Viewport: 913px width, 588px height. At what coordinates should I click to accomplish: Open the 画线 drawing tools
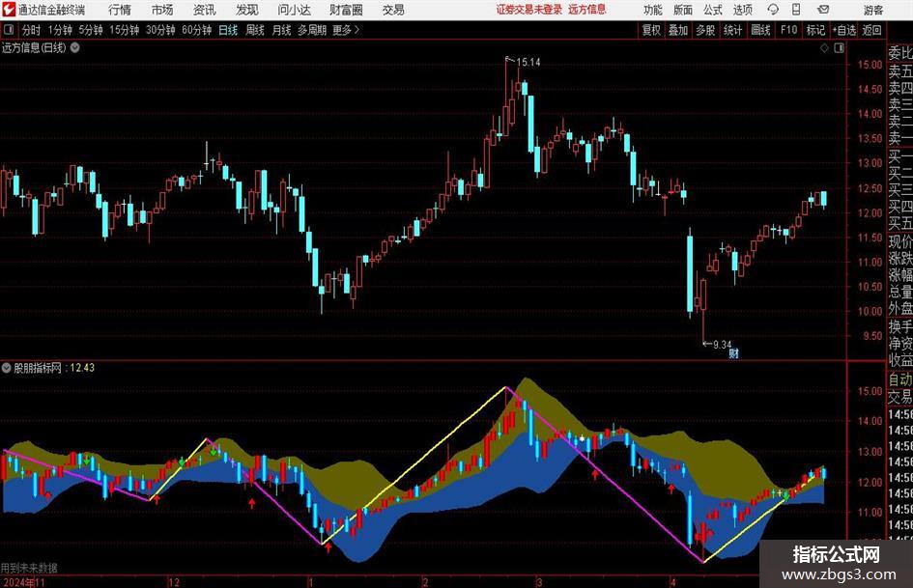[760, 30]
